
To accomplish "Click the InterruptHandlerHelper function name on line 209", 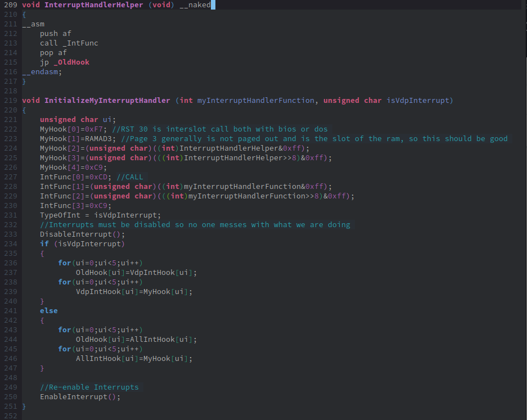I will coord(94,5).
